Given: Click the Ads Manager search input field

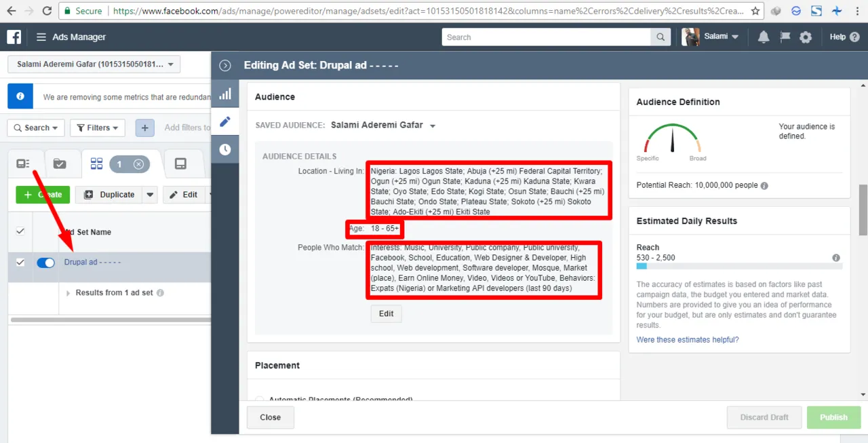Looking at the screenshot, I should pyautogui.click(x=547, y=37).
